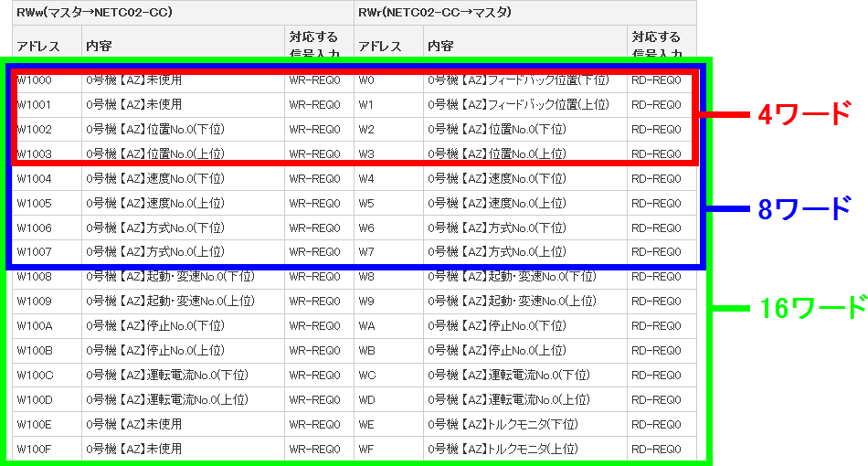
Task: Select 起動・変速No.0(下位) content in row W1008
Action: point(183,277)
